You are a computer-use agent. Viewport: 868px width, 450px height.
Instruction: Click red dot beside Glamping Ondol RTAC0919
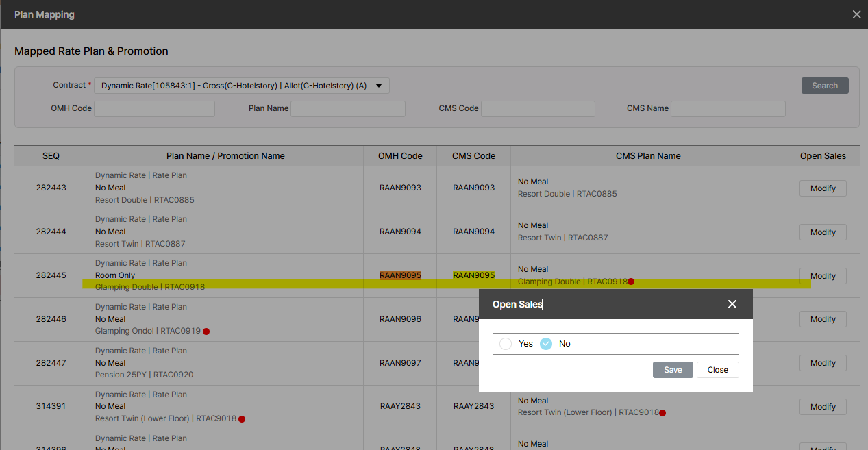pyautogui.click(x=206, y=332)
